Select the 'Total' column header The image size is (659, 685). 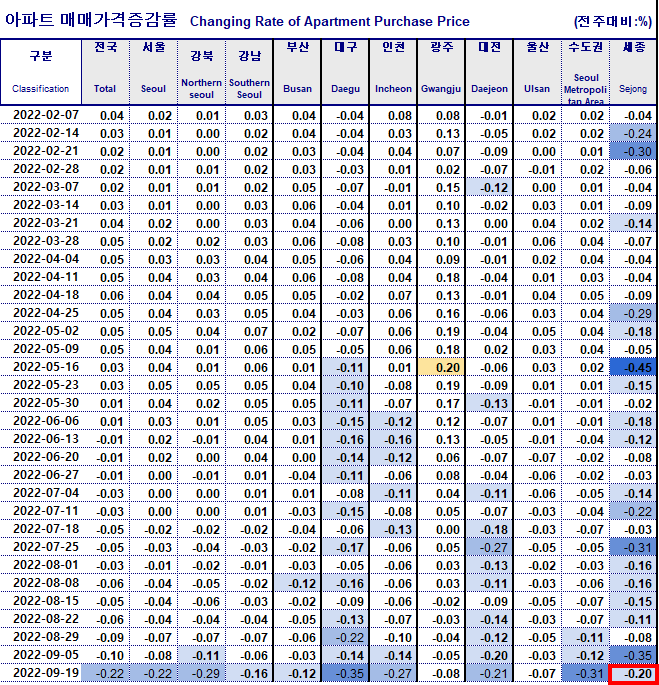point(105,72)
